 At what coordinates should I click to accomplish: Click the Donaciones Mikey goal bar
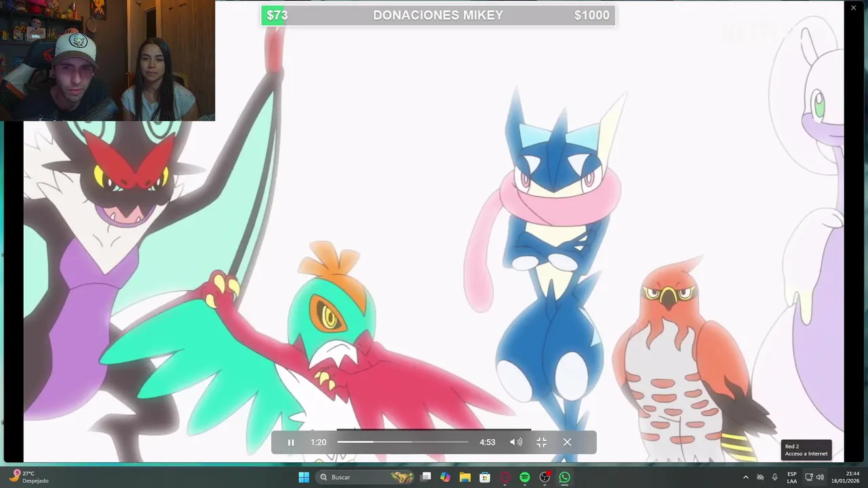point(438,16)
